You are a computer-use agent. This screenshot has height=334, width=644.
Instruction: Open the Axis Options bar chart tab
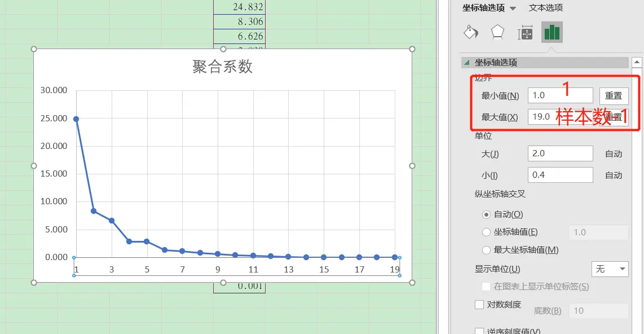click(552, 33)
